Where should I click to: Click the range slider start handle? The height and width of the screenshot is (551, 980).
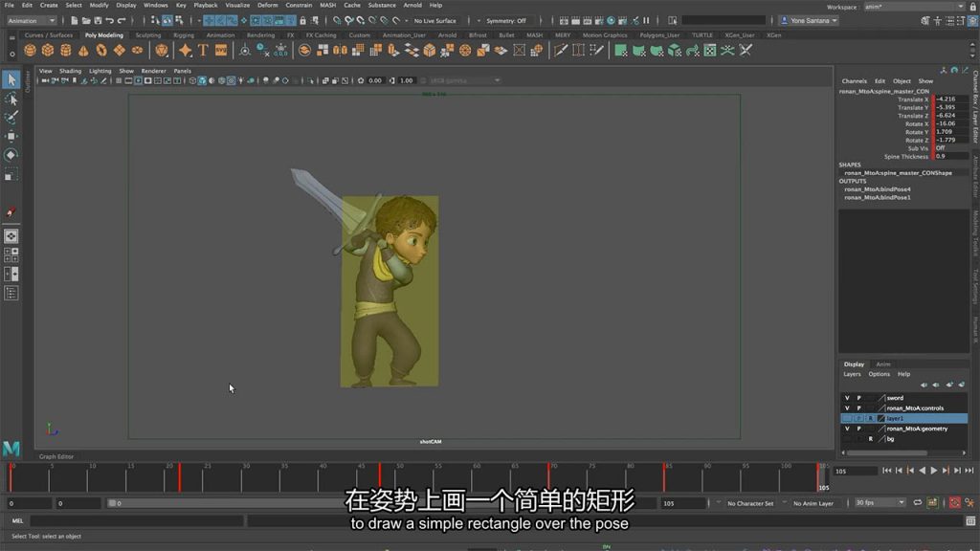pos(112,503)
